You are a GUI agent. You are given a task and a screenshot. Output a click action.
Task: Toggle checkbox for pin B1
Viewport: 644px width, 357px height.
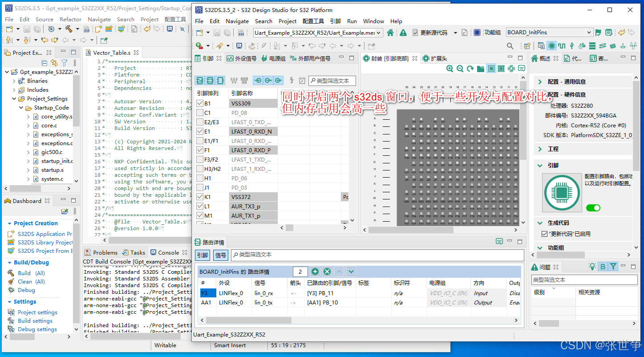[200, 103]
